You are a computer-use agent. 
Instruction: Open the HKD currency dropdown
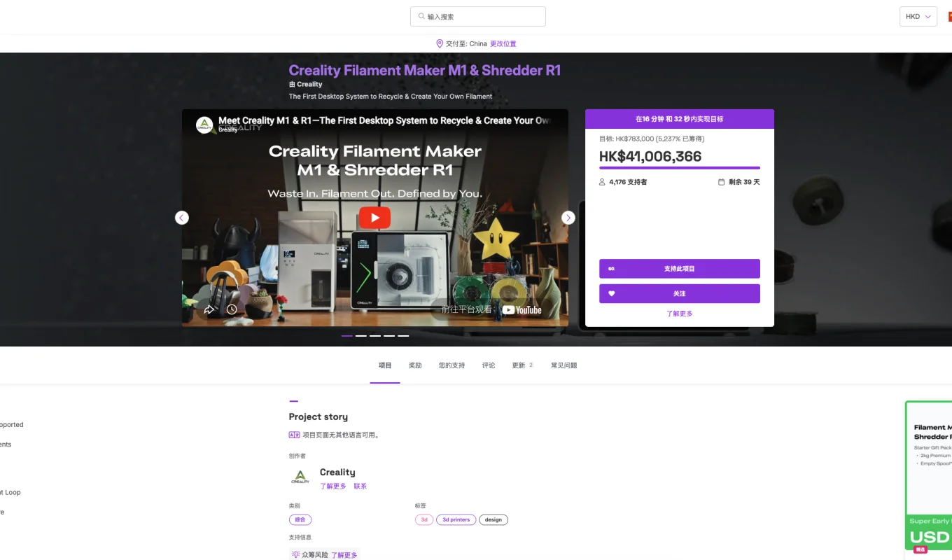click(x=918, y=16)
